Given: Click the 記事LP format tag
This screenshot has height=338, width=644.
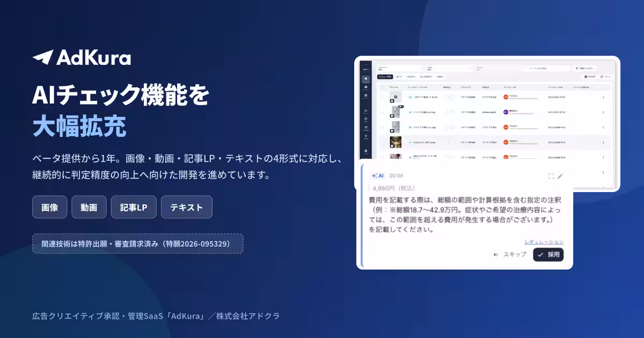Looking at the screenshot, I should coord(134,207).
